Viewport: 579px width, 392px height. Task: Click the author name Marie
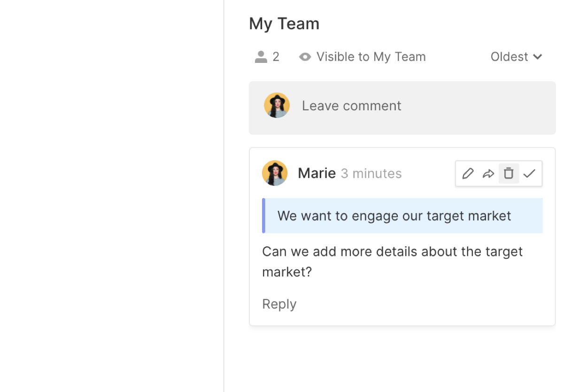click(317, 173)
